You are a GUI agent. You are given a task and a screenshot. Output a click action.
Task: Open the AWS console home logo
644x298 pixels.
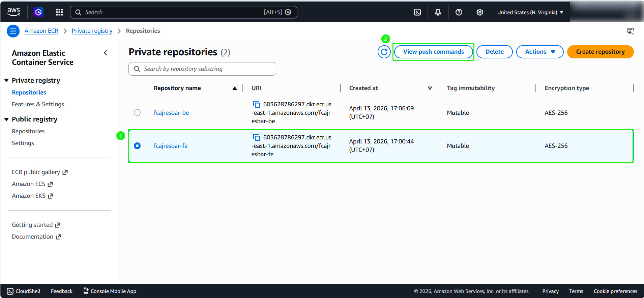click(14, 12)
